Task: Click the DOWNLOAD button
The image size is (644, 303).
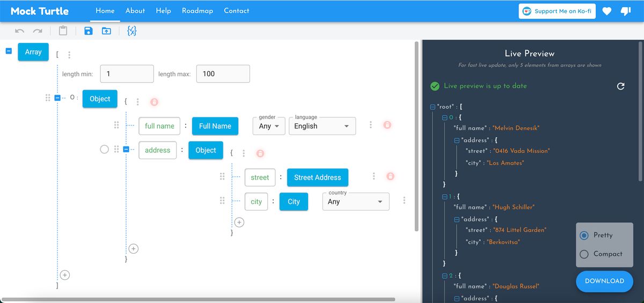Action: 604,281
